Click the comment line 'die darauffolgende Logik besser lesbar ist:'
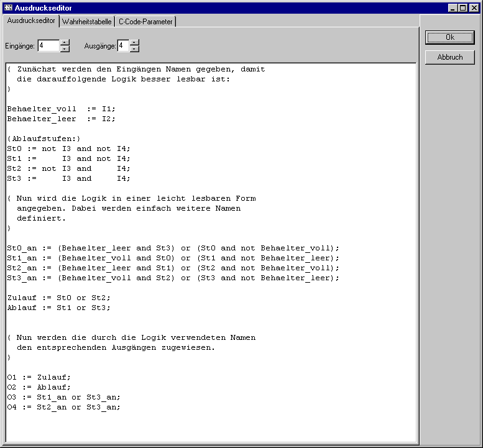 124,79
